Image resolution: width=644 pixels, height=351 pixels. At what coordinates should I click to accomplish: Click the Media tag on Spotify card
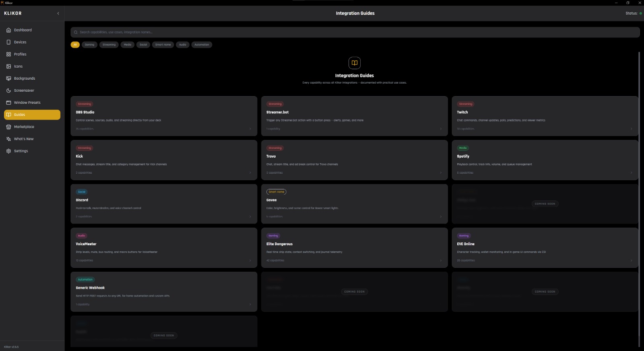tap(463, 148)
